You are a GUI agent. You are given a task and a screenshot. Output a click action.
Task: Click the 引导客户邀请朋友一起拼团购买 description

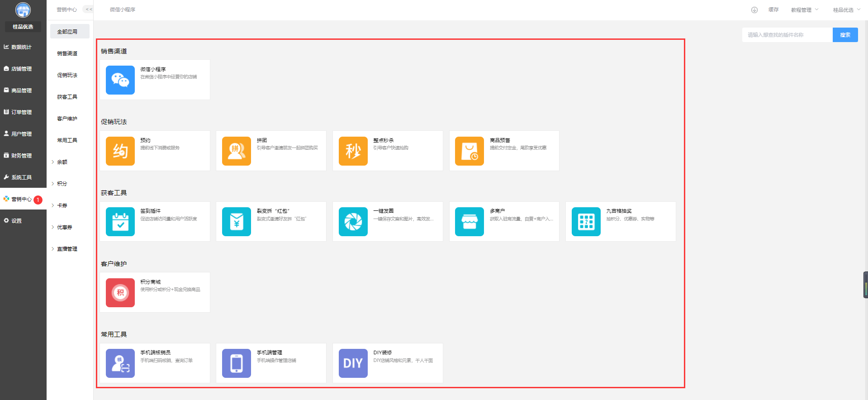point(288,148)
